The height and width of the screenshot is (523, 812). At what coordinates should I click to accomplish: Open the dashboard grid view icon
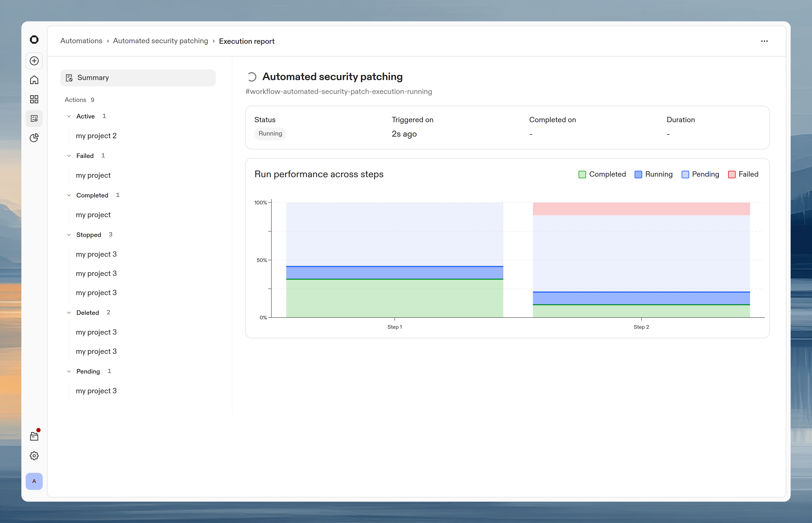[34, 99]
